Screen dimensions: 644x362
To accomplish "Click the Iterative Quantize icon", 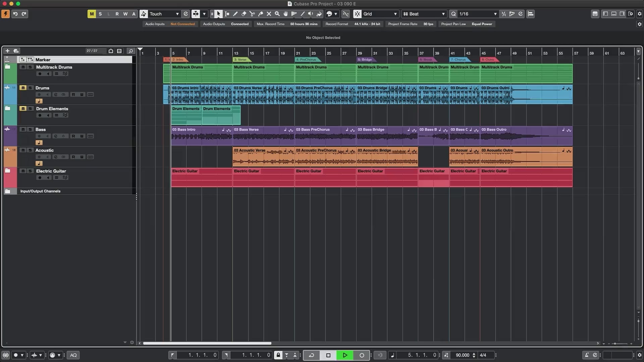I will pyautogui.click(x=503, y=14).
